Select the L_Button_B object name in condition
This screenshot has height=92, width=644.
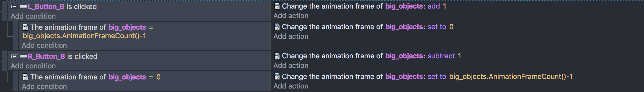46,7
